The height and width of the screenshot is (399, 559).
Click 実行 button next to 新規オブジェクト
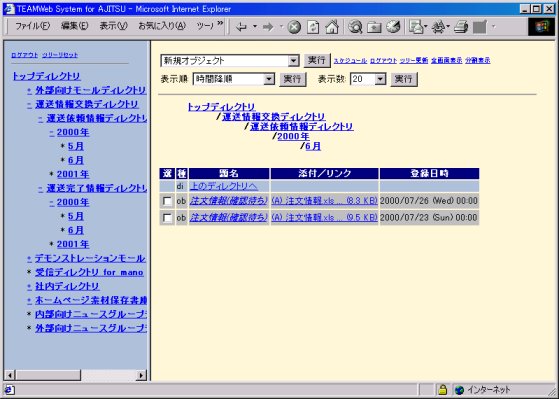(x=317, y=61)
